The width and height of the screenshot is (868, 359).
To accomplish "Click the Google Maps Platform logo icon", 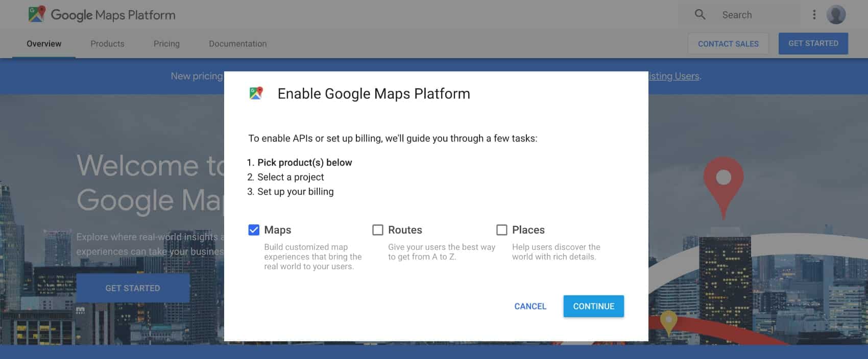I will click(x=37, y=14).
